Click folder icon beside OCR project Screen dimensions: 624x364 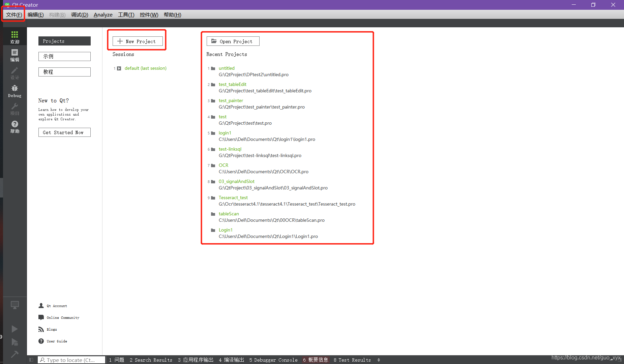pyautogui.click(x=213, y=165)
